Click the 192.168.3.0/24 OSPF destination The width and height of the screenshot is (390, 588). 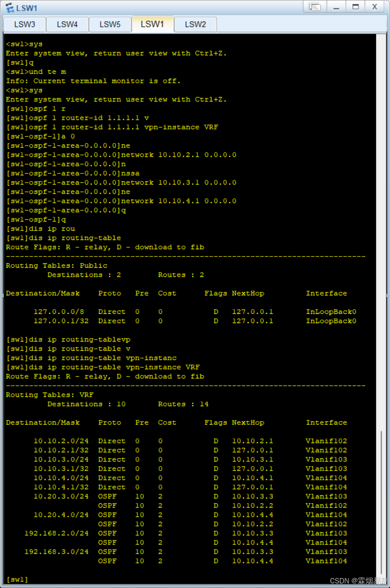click(x=56, y=551)
